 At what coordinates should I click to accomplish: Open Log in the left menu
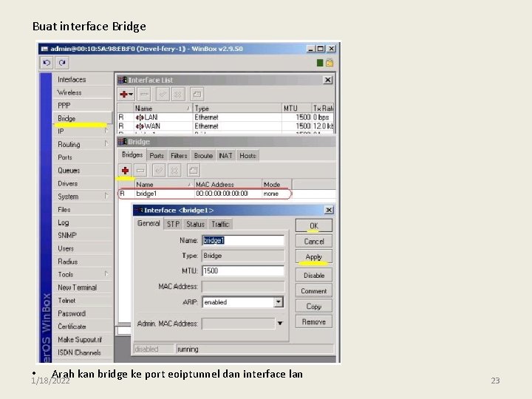(x=83, y=222)
